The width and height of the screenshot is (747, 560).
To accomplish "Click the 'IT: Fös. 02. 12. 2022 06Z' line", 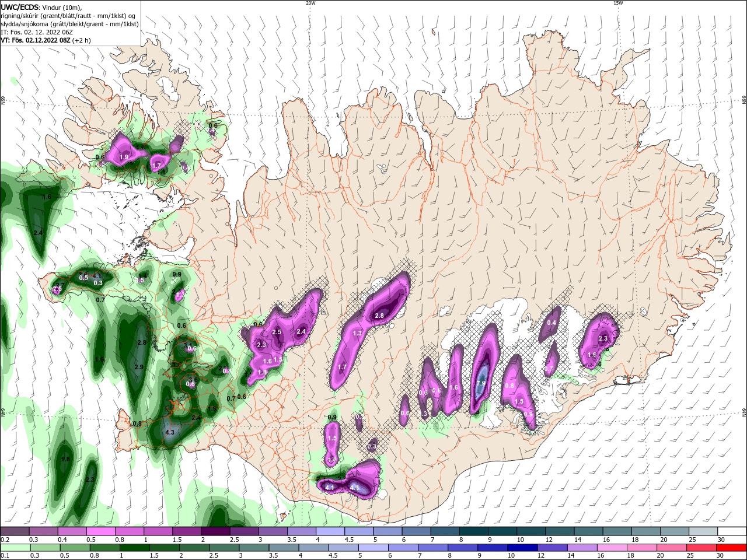I will click(x=37, y=32).
